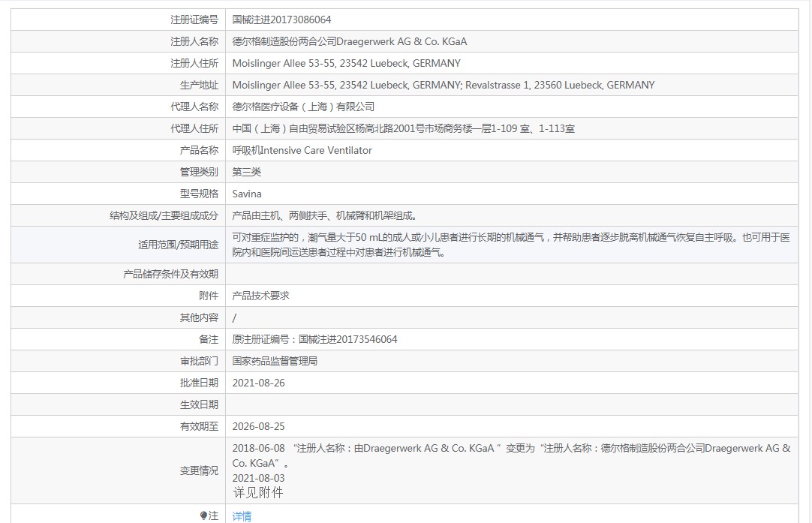Select approving department 国家药品监督管理局
This screenshot has height=523, width=812.
pyautogui.click(x=275, y=361)
